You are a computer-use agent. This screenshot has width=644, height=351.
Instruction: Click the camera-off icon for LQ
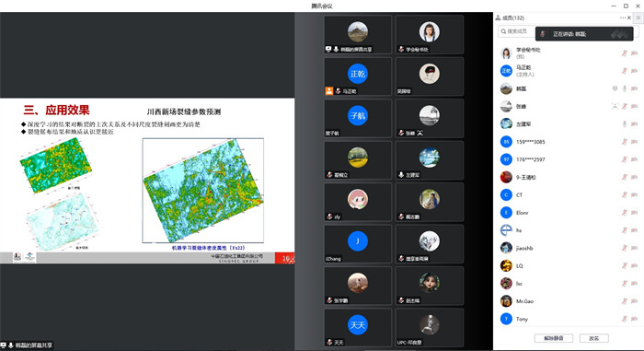tap(634, 265)
